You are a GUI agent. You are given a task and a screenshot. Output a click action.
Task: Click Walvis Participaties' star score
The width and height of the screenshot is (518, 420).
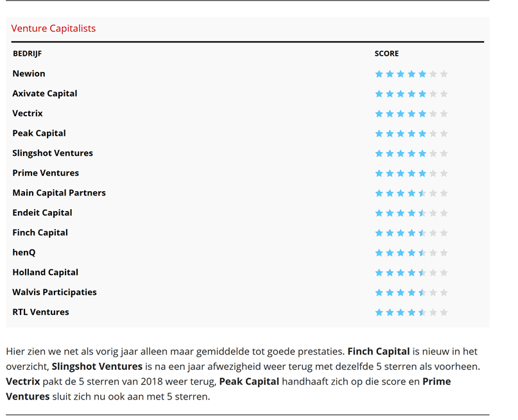pos(411,292)
